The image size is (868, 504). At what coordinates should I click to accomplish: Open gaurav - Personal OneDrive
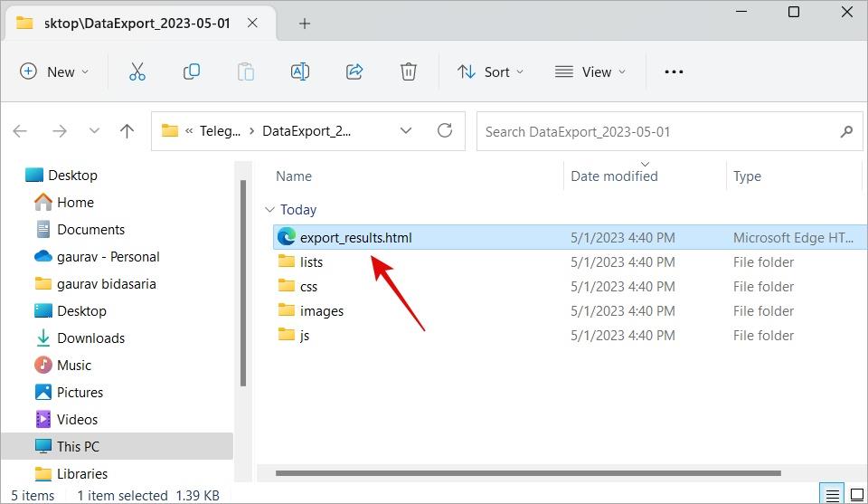pyautogui.click(x=108, y=256)
